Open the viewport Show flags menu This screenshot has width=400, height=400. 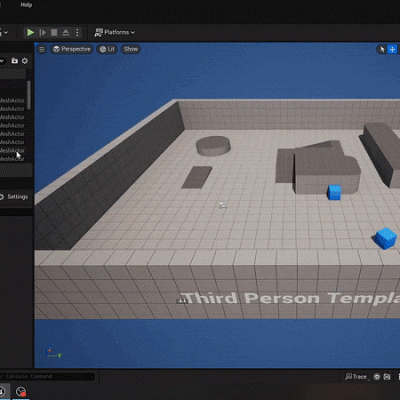point(131,49)
